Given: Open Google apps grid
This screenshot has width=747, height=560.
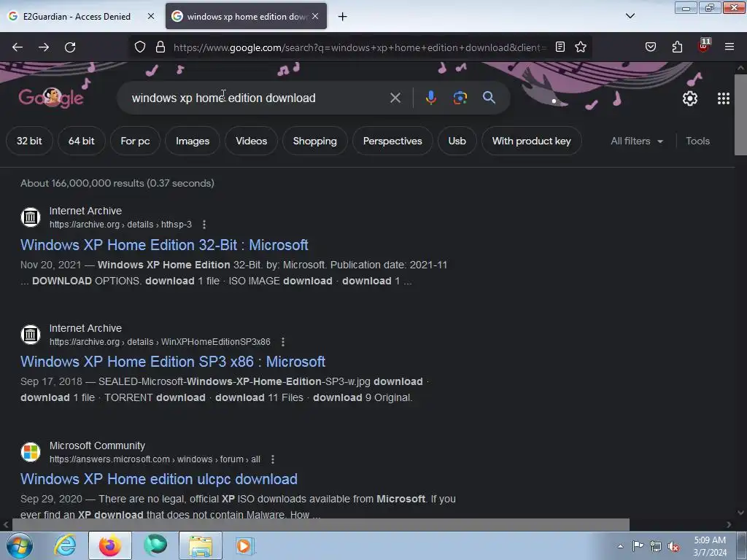Looking at the screenshot, I should click(x=723, y=98).
